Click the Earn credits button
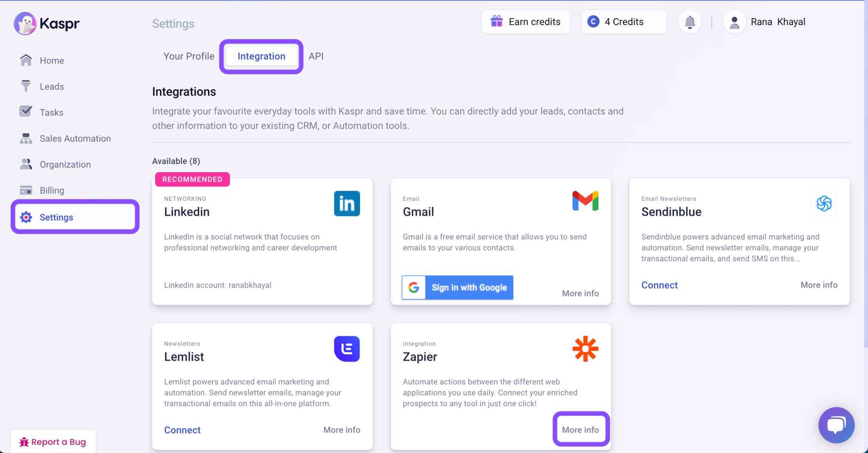The height and width of the screenshot is (453, 868). [x=525, y=22]
